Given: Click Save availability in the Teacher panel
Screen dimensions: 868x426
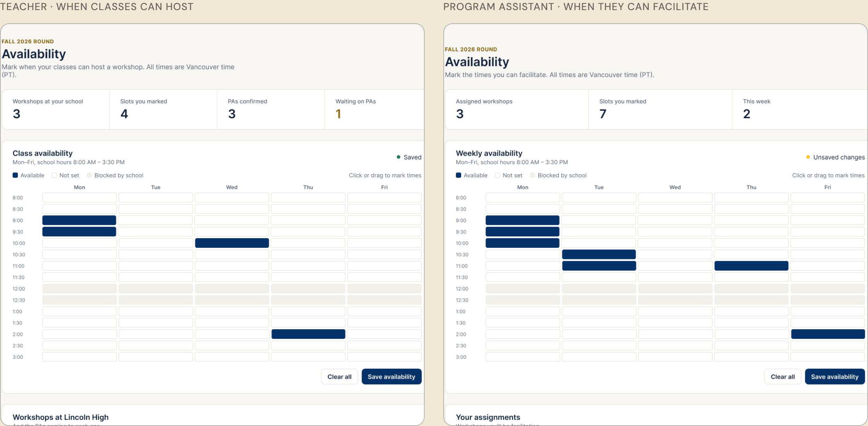Looking at the screenshot, I should (x=391, y=376).
